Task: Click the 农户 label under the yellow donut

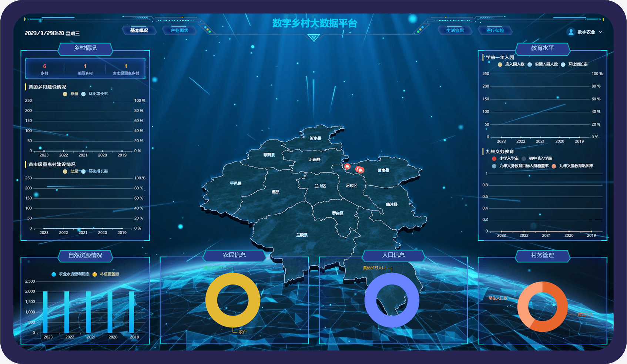Action: [x=242, y=332]
